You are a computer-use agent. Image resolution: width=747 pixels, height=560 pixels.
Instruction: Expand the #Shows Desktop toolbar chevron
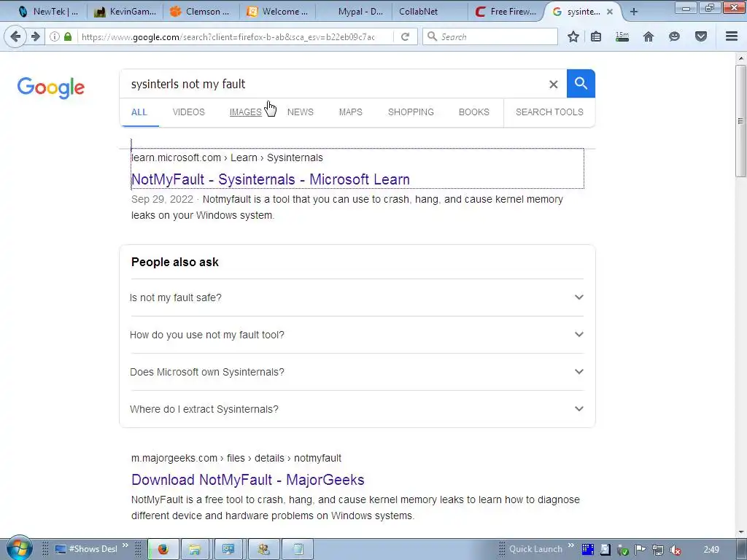[x=125, y=545]
